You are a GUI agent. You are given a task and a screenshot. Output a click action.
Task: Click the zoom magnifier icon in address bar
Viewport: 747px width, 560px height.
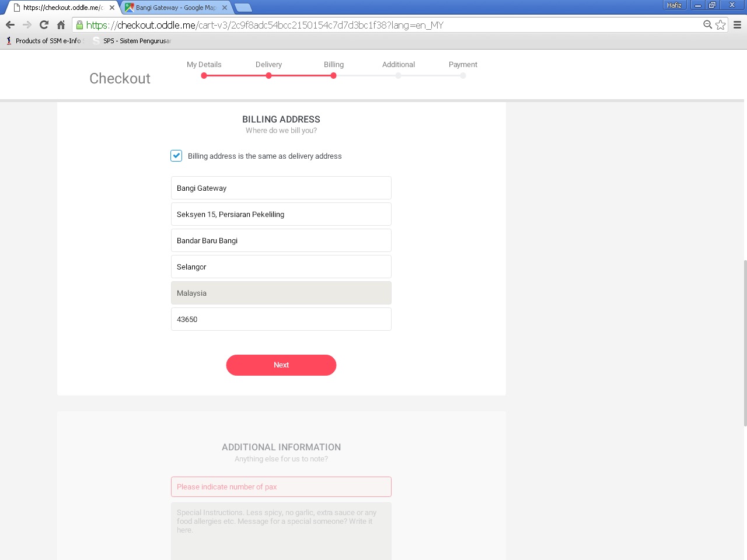707,24
